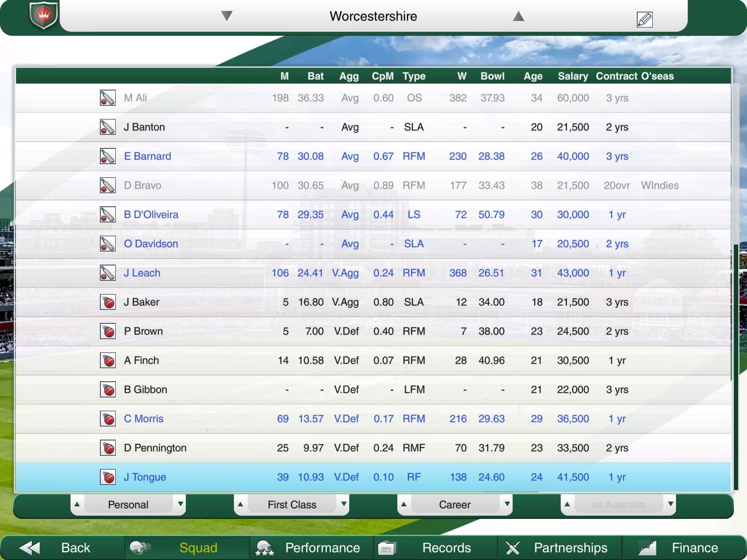
Task: Select player O Davidson
Action: point(373,244)
